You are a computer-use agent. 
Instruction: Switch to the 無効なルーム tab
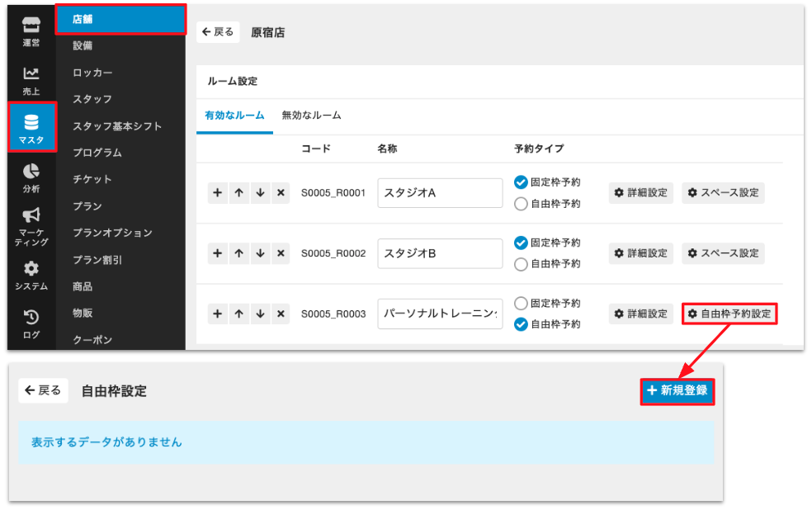pyautogui.click(x=311, y=116)
